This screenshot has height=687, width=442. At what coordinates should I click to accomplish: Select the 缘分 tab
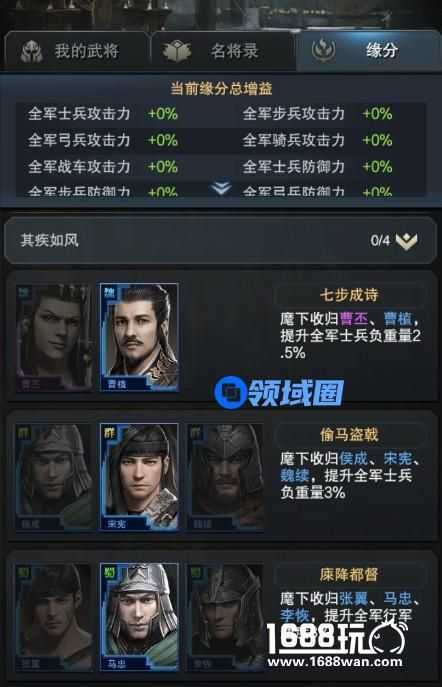pos(368,51)
